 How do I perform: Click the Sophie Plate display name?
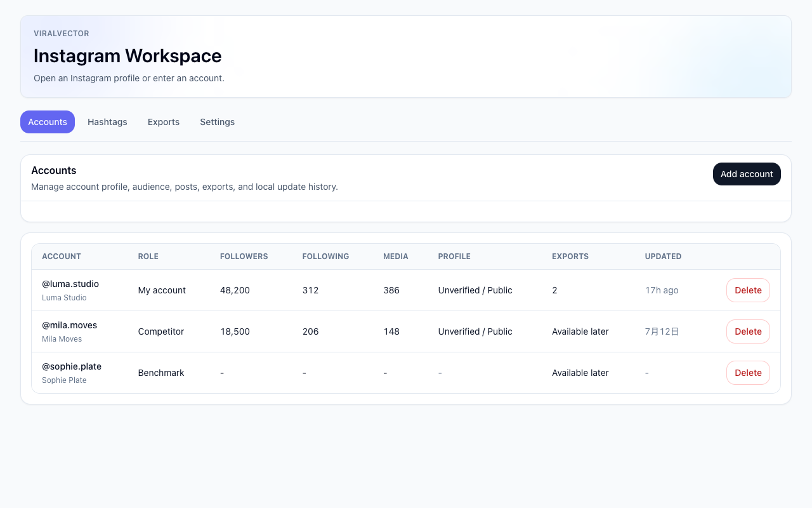64,380
